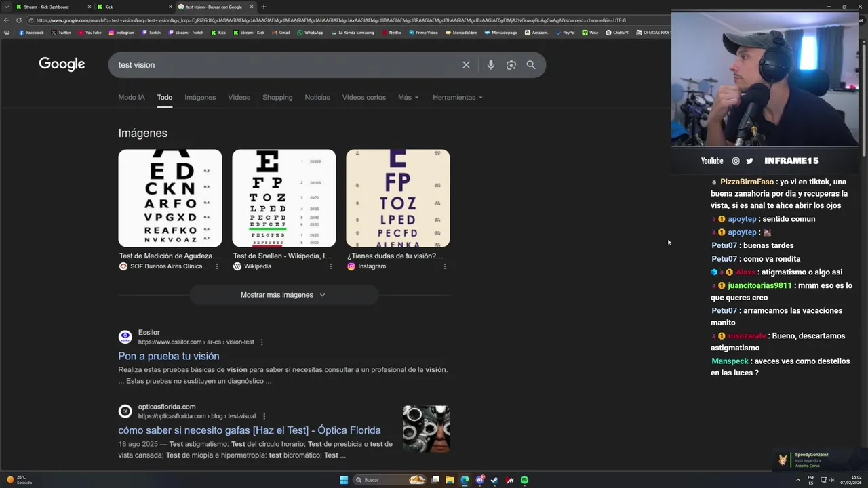Screen dimensions: 868x488
Task: Switch to Imágenes results tab
Action: point(200,97)
